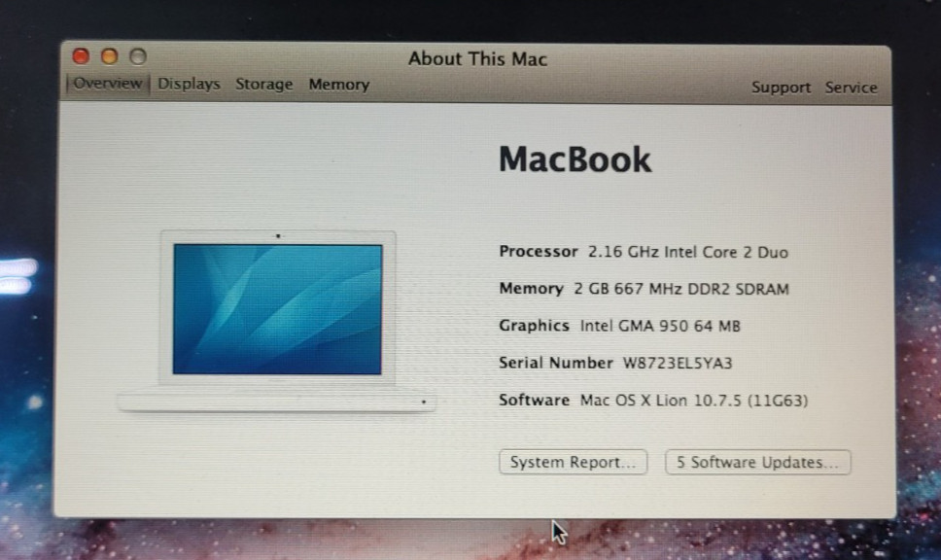941x560 pixels.
Task: Click the gray zoom window button
Action: 138,56
